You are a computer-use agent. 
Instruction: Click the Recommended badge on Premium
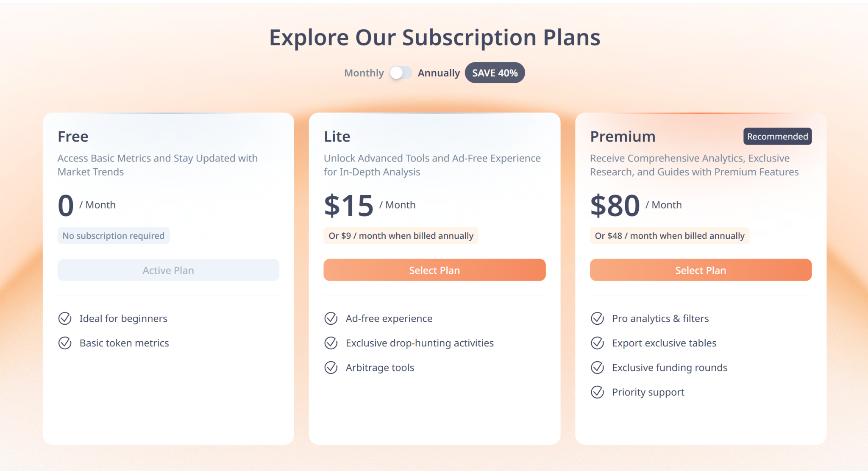coord(777,137)
